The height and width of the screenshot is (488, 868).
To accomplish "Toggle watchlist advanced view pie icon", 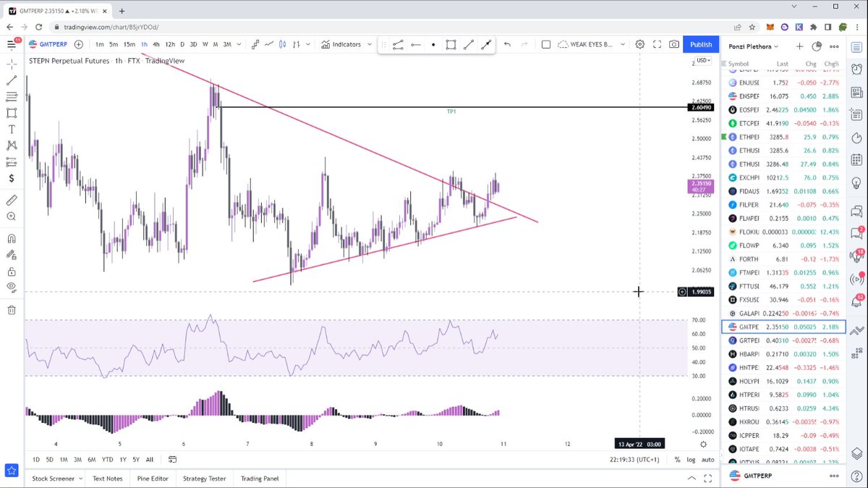I will click(x=817, y=46).
